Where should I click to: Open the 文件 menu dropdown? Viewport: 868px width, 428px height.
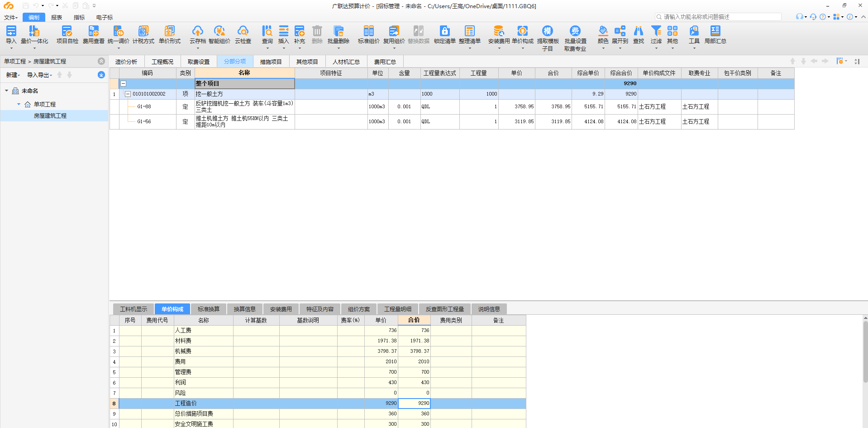11,18
